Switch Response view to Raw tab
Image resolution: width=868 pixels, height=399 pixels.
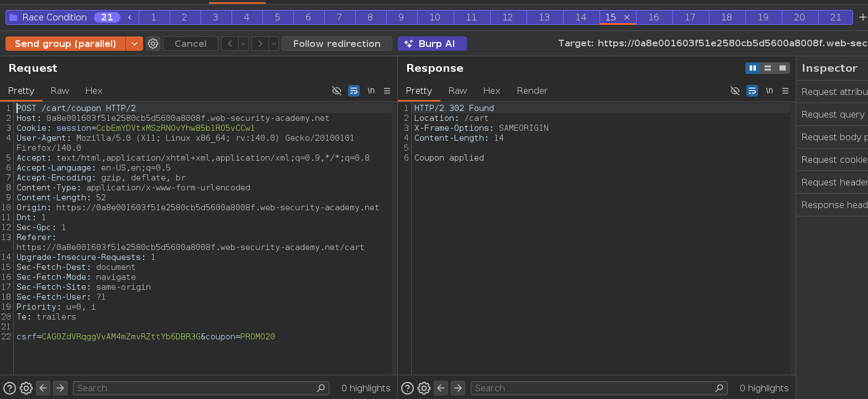click(457, 91)
